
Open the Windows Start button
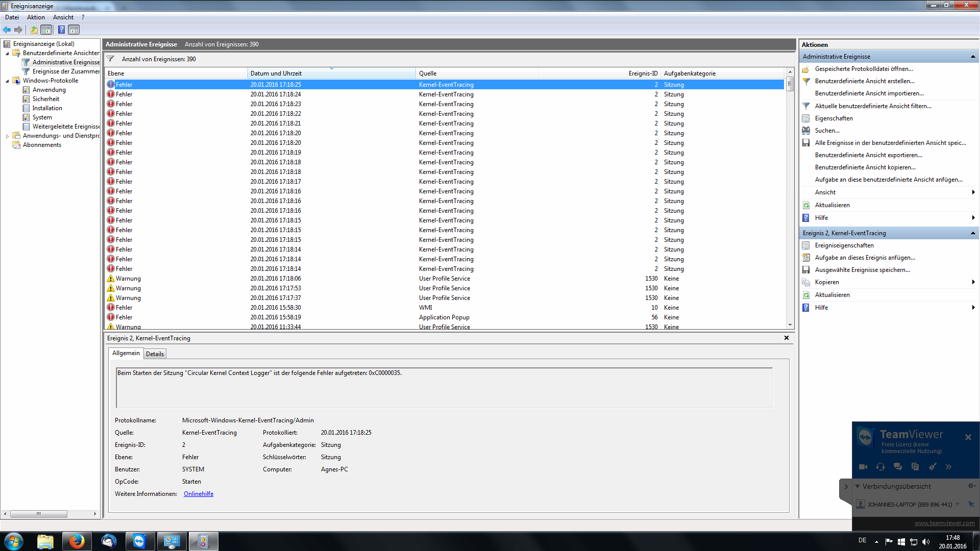pyautogui.click(x=14, y=541)
